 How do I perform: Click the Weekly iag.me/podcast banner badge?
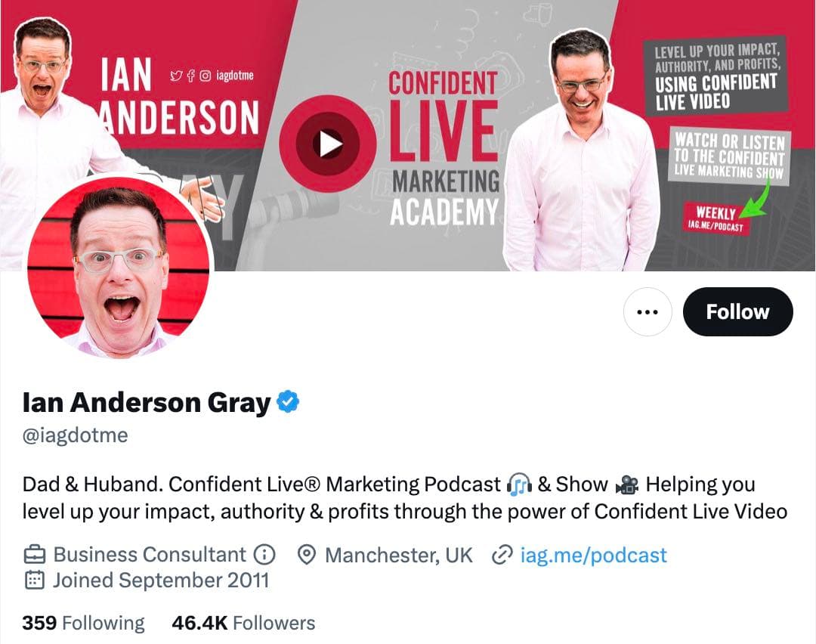716,218
